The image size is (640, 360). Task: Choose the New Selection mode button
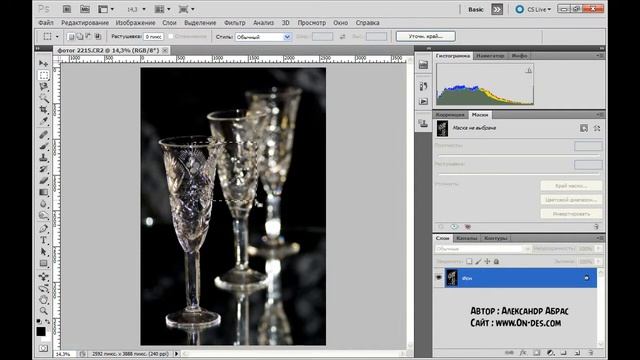(71, 37)
